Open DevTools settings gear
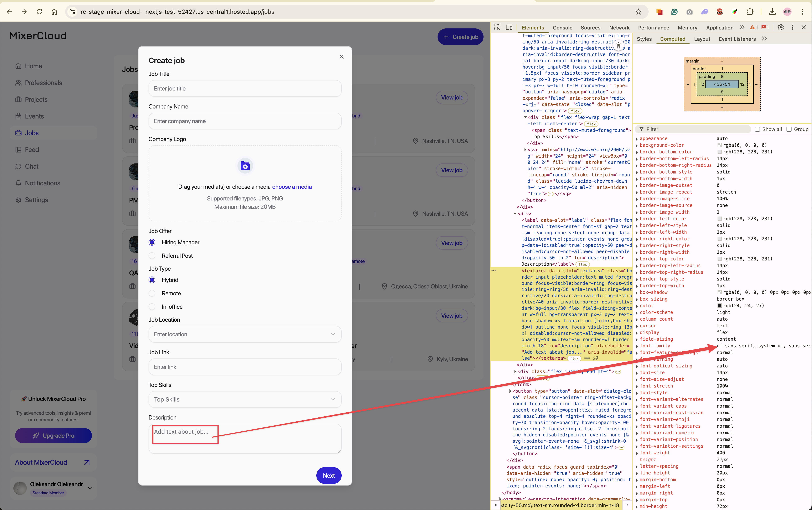Screen dimensions: 812x510 (x=780, y=27)
